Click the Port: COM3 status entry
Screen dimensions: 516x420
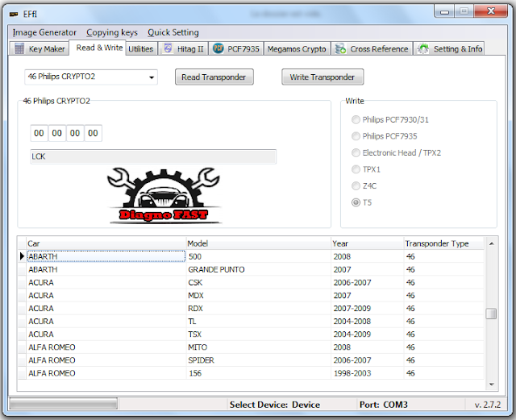(x=384, y=405)
